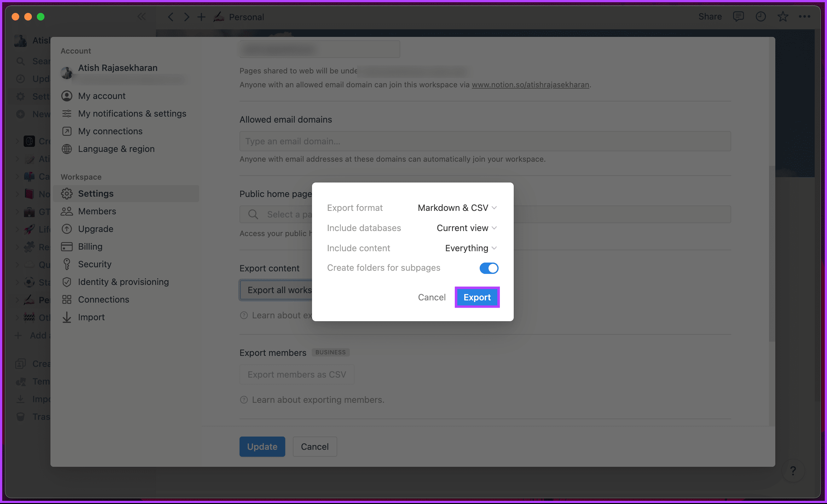Click the sidebar Import download icon
Screen dimensions: 827x504
point(20,399)
